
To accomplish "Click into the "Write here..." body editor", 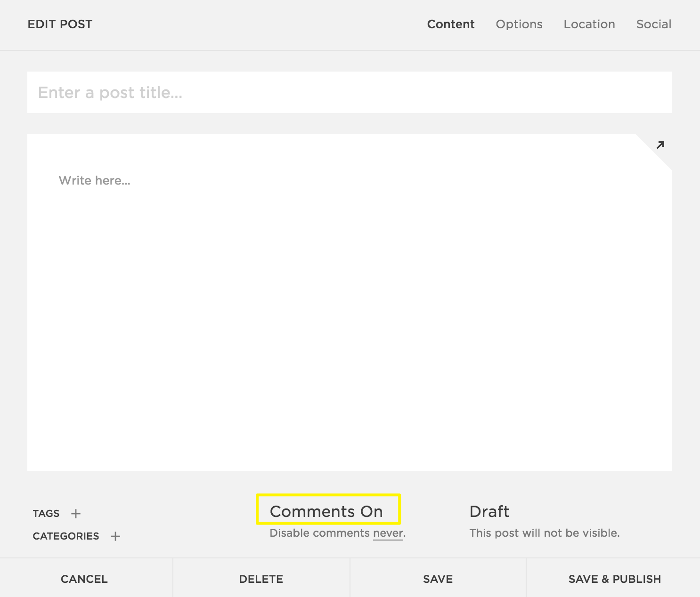I will tap(349, 301).
